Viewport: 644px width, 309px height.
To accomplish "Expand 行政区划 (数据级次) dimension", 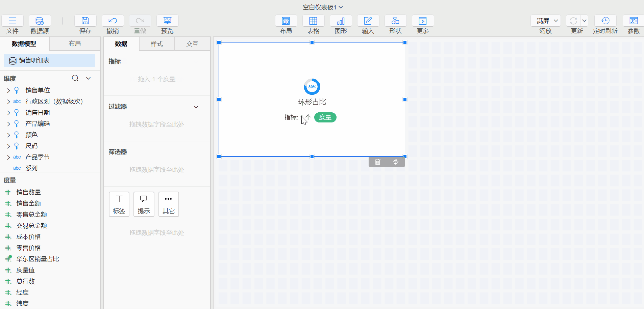I will tap(8, 102).
